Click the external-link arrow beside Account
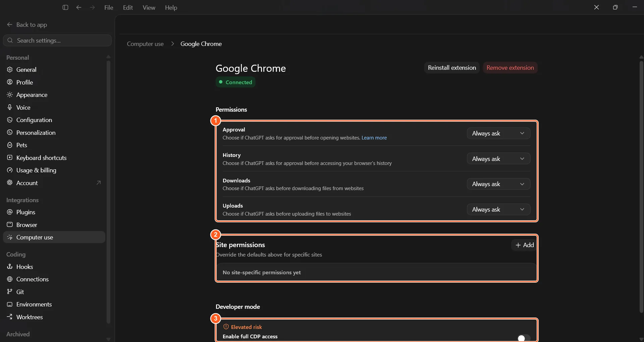Screen dimensions: 644x342 click(99, 183)
